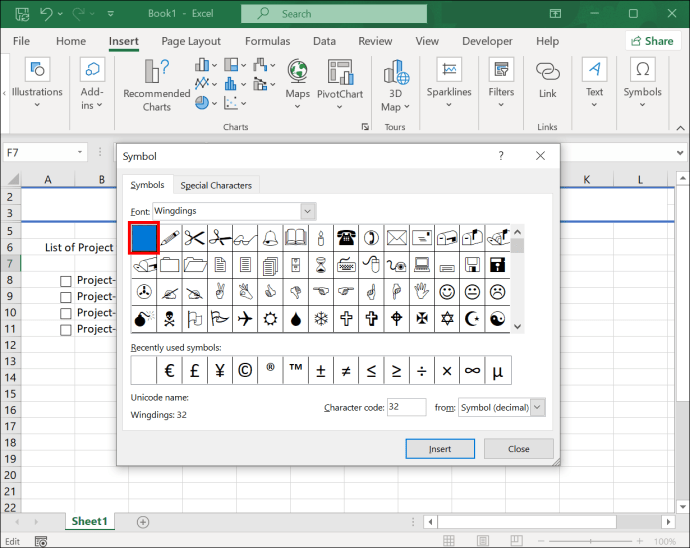Expand the Filters dropdown
Screen dimensions: 690x548
(x=501, y=105)
